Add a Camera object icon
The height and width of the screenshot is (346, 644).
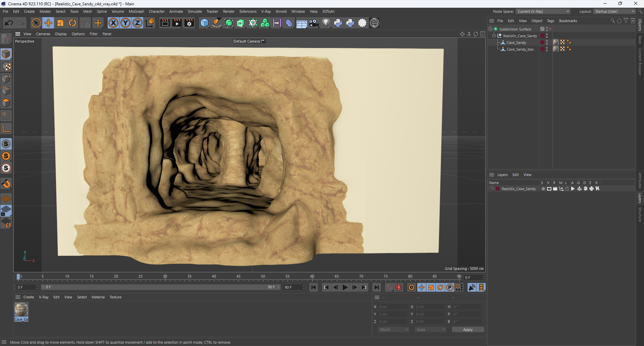(x=314, y=23)
